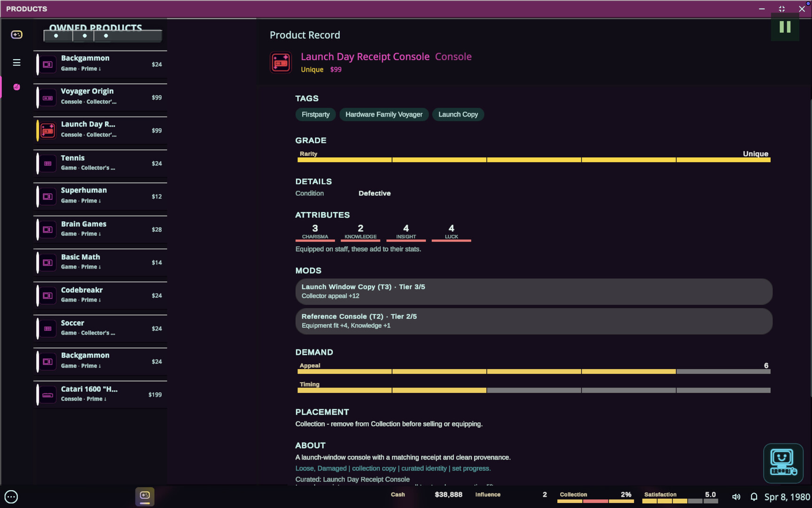Screen dimensions: 812x508
Task: Click the Insight attribute value
Action: [x=406, y=228]
